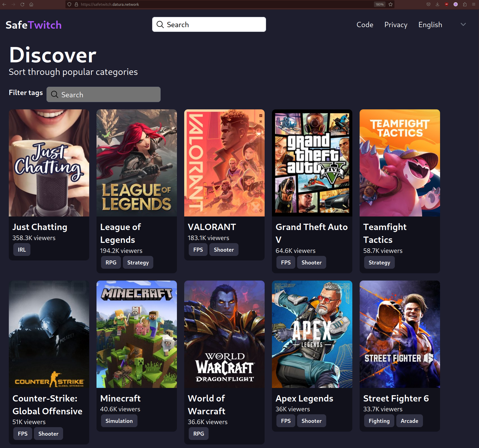Click the Minecraft title text

tap(120, 398)
